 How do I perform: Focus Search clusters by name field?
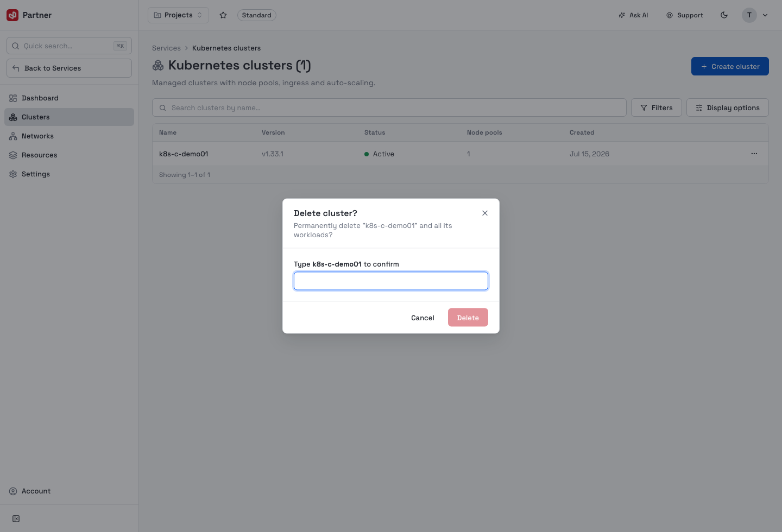(x=389, y=107)
